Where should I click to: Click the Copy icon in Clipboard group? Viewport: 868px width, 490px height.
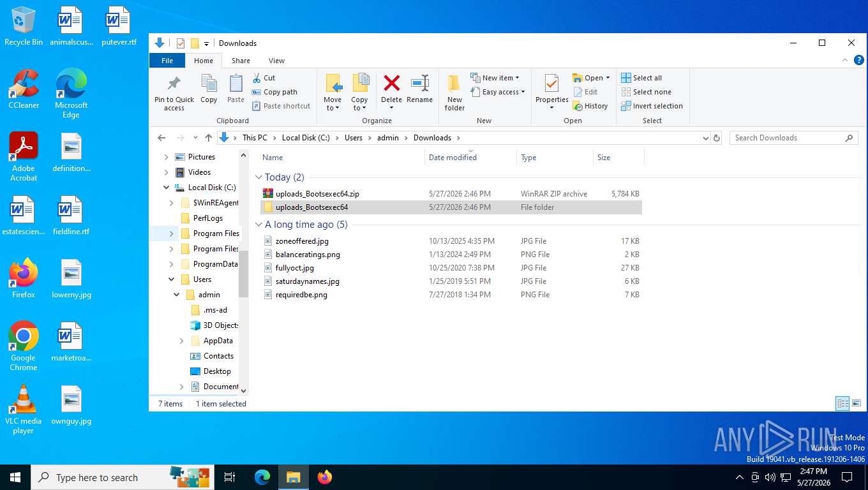pyautogui.click(x=209, y=84)
